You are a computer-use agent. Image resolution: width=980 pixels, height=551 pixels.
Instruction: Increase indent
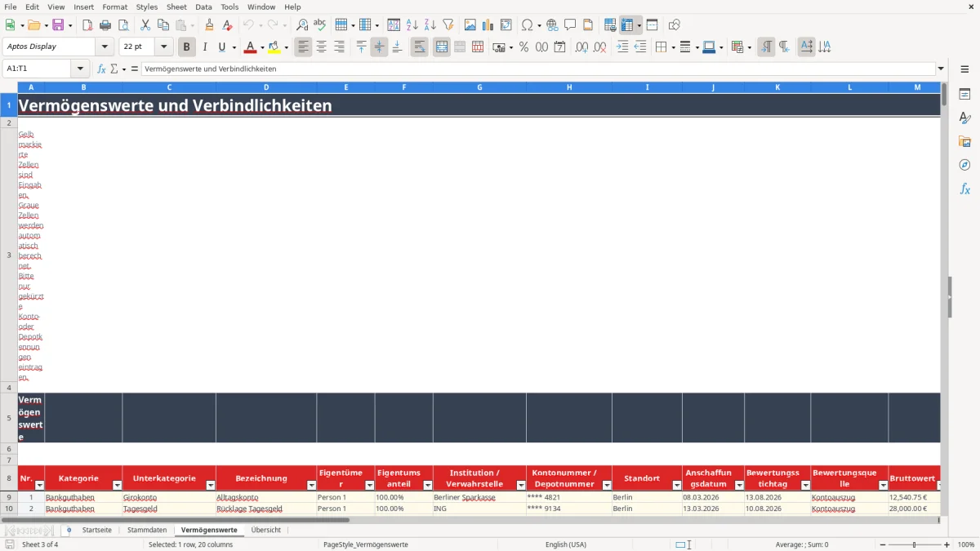[622, 47]
